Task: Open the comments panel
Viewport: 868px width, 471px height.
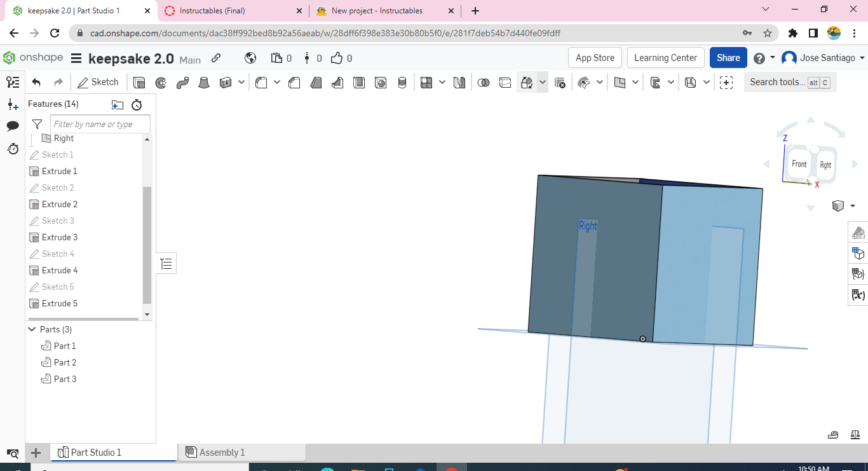Action: (x=13, y=126)
